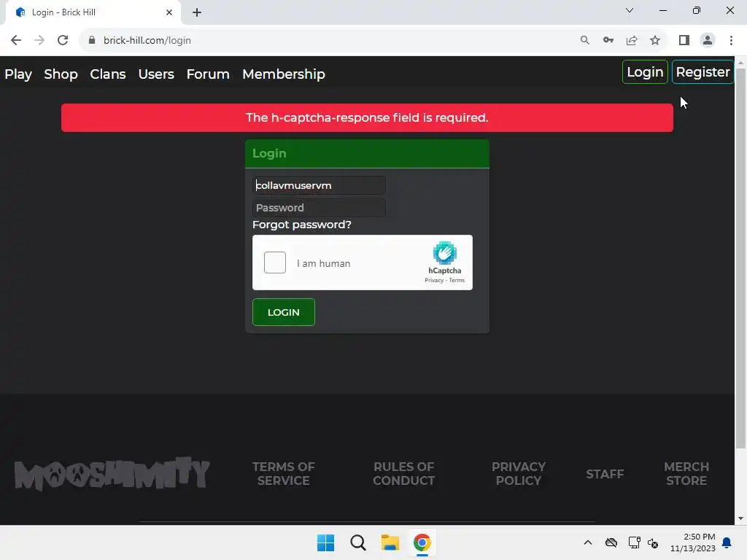
Task: Launch File Explorer from taskbar
Action: tap(390, 542)
